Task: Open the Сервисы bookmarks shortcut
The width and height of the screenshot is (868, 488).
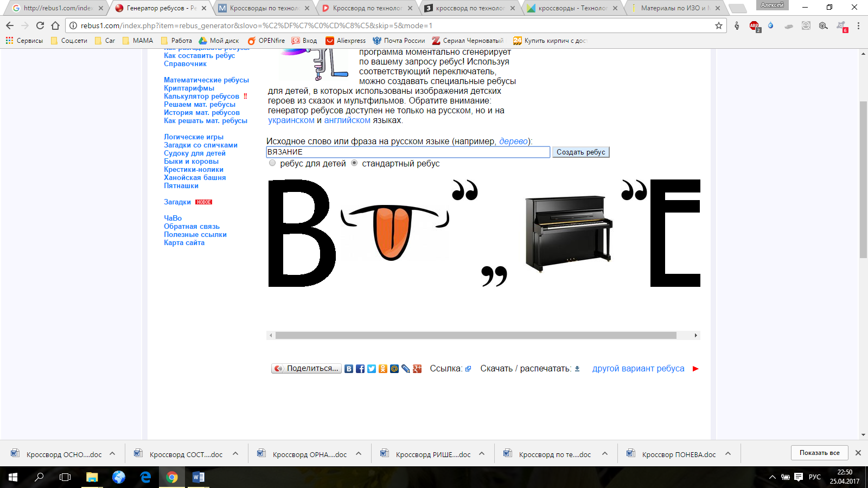Action: 24,41
